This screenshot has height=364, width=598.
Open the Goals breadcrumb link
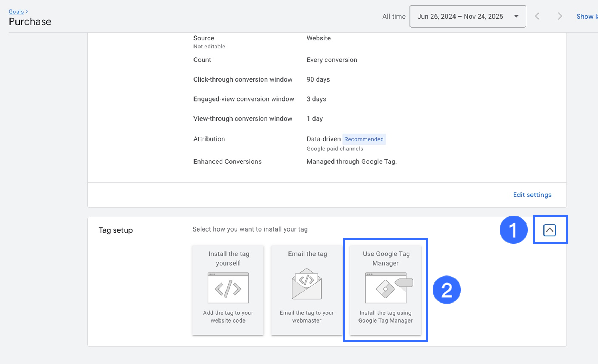(16, 12)
